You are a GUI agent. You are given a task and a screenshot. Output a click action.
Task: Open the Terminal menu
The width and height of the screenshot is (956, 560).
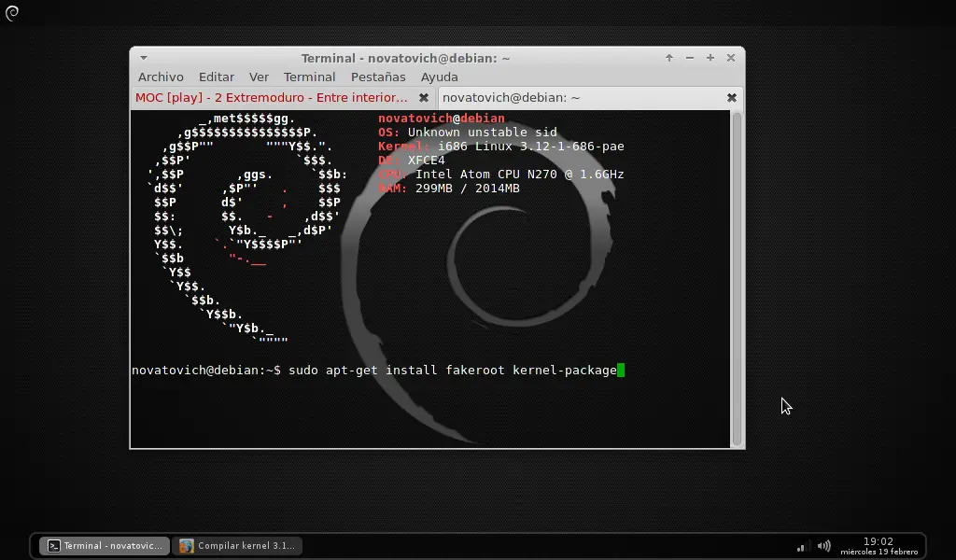309,77
